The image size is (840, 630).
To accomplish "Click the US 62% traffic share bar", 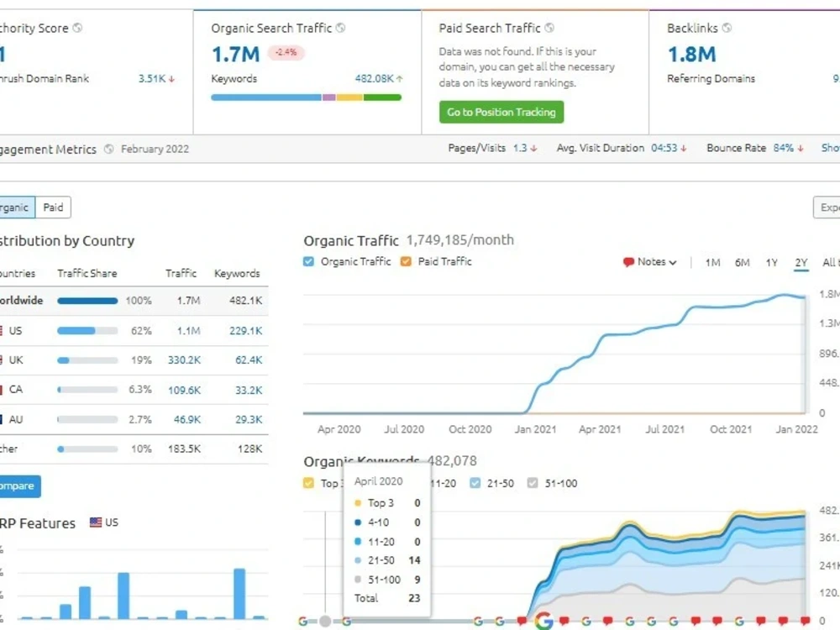I will click(87, 330).
